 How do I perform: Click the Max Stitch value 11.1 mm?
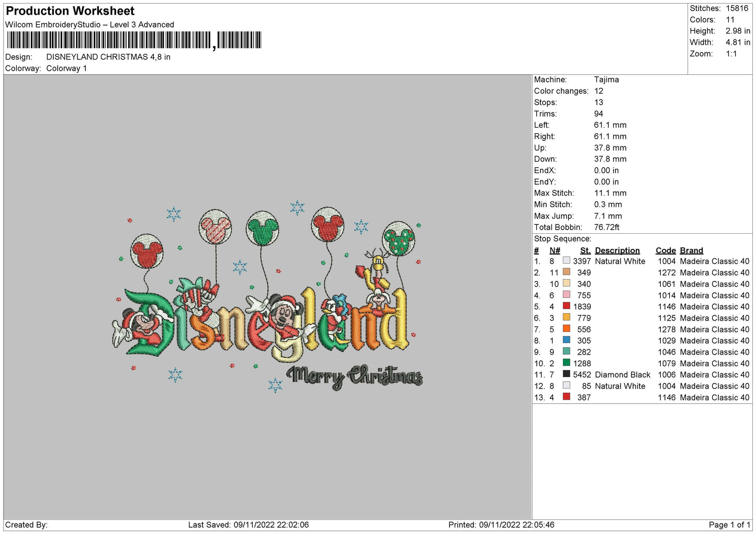610,193
